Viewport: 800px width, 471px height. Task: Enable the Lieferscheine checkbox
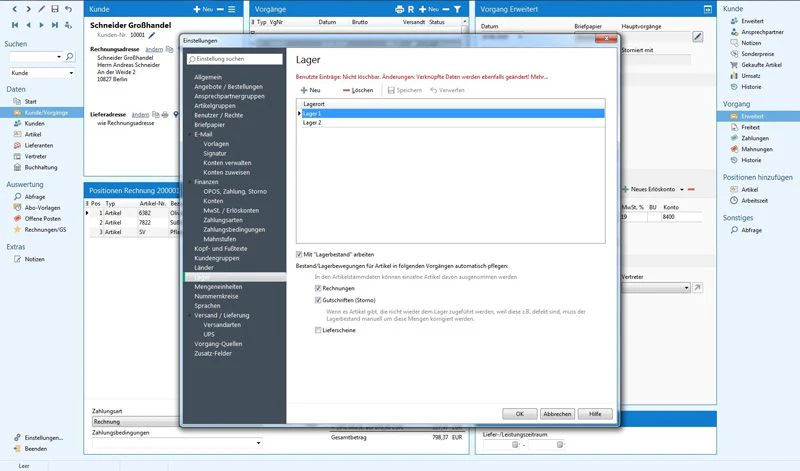(318, 330)
